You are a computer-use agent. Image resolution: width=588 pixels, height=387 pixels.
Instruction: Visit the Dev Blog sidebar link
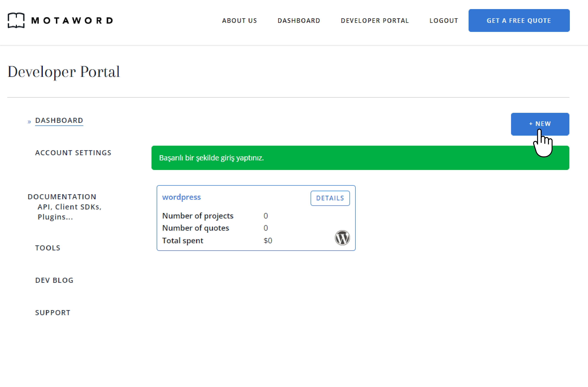[x=54, y=280]
